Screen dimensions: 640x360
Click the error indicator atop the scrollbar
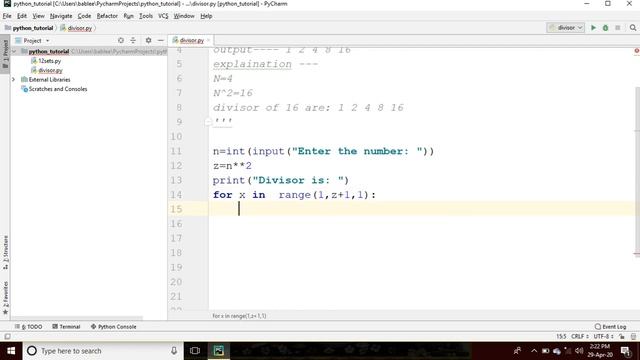636,51
